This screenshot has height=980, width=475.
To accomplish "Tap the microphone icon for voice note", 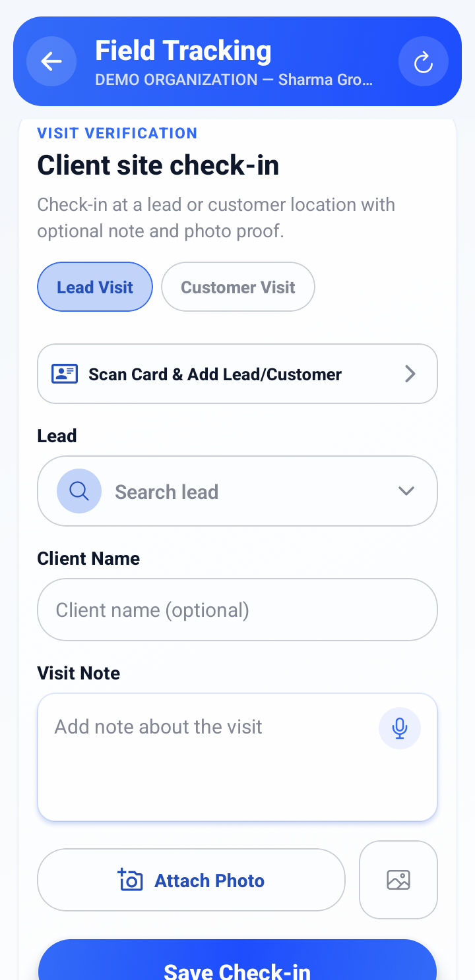I will 400,728.
